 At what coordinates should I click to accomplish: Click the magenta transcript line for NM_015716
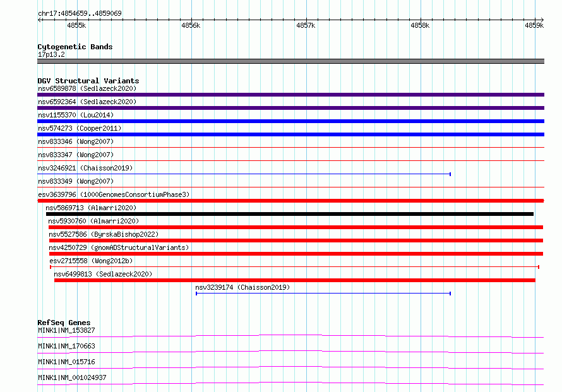(290, 367)
